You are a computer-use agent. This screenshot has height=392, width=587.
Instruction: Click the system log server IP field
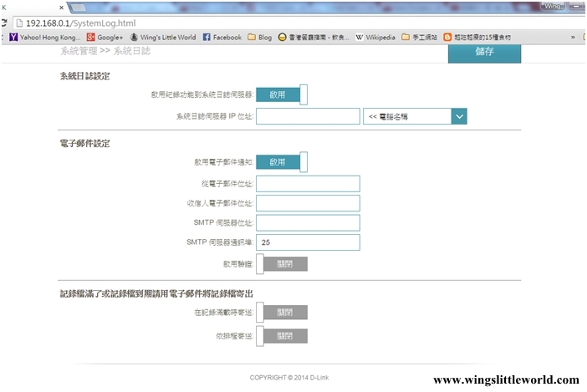pos(308,116)
